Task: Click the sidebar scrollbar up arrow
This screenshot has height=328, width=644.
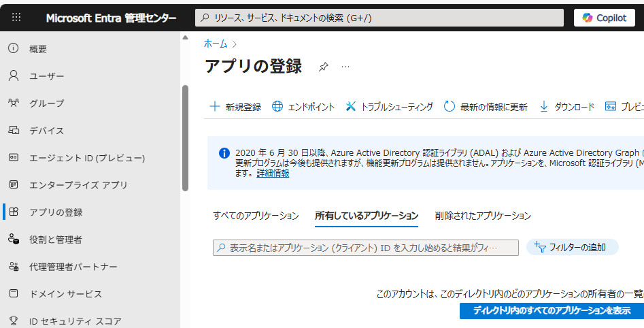Action: (185, 37)
